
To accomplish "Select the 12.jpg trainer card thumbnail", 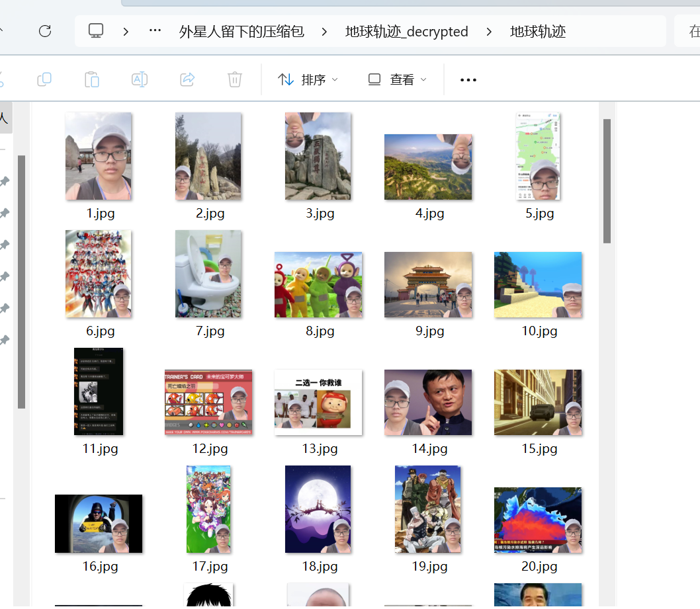I will (208, 403).
